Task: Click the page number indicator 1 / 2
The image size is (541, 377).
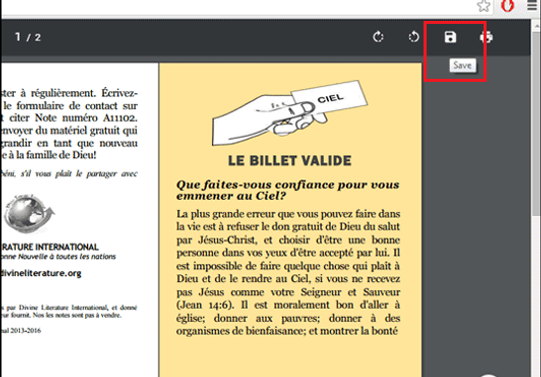Action: tap(28, 37)
